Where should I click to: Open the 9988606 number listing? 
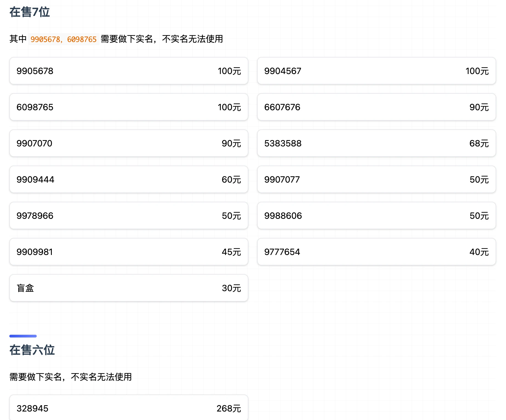pos(376,216)
